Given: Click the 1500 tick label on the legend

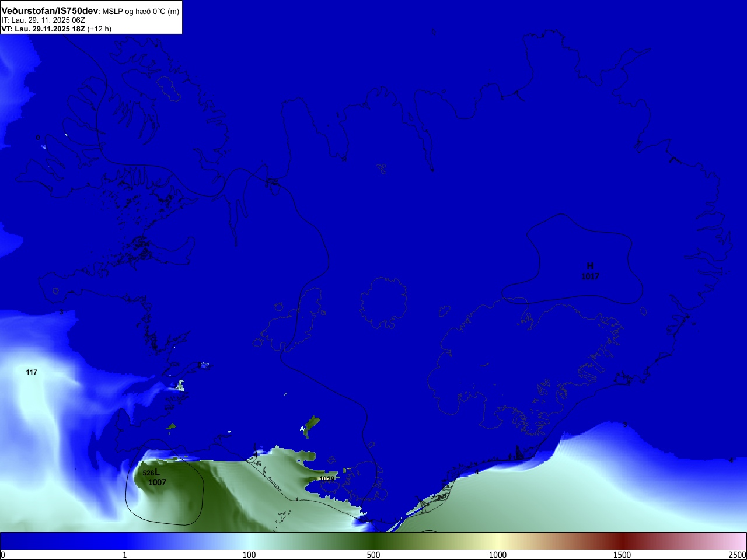Looking at the screenshot, I should coord(622,555).
